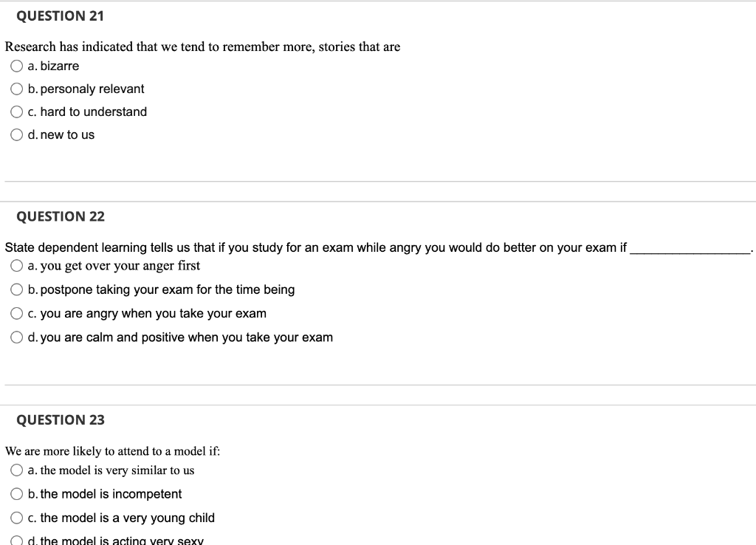This screenshot has height=545, width=756.
Task: Choose 'postpone taking your exam' option
Action: [x=17, y=289]
